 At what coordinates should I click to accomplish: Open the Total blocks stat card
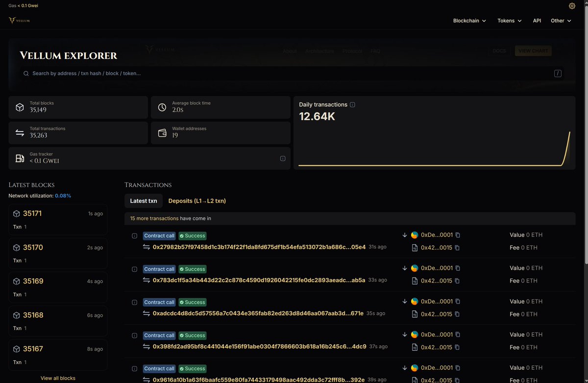pos(78,107)
